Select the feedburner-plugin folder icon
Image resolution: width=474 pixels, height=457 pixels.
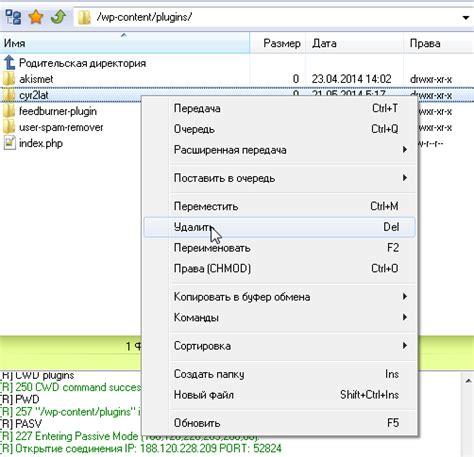pos(9,111)
